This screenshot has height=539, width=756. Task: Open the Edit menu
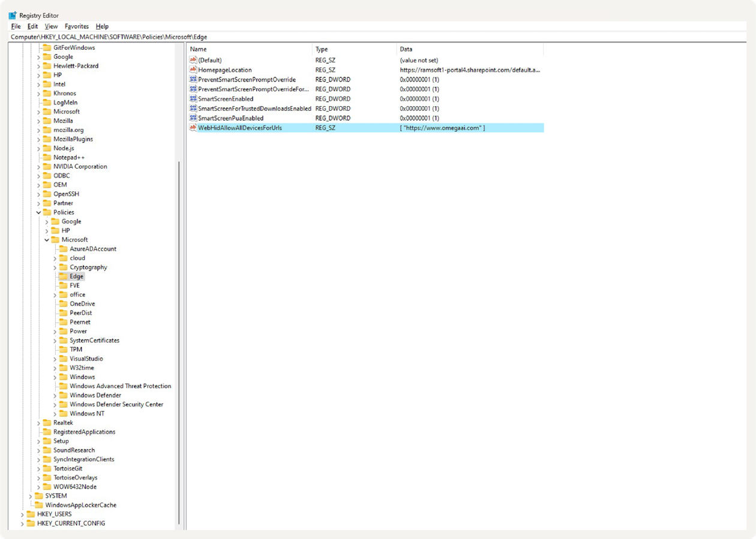click(x=32, y=26)
